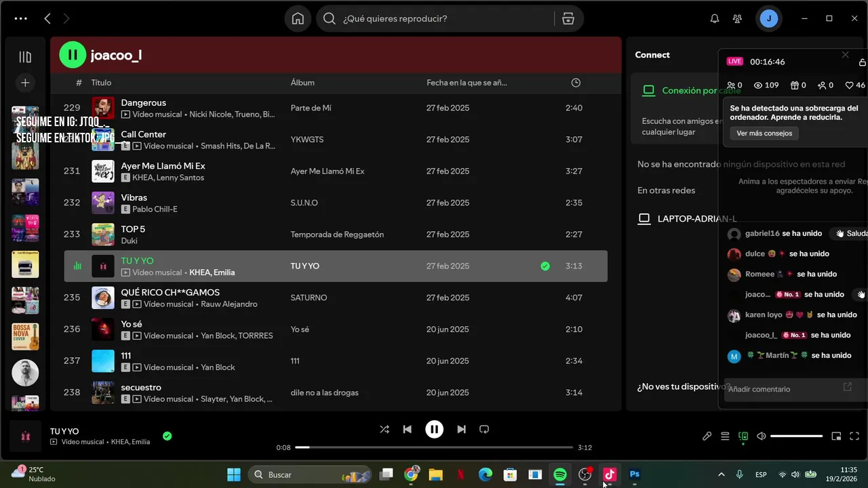Open the Spotify Home page icon

[x=298, y=18]
